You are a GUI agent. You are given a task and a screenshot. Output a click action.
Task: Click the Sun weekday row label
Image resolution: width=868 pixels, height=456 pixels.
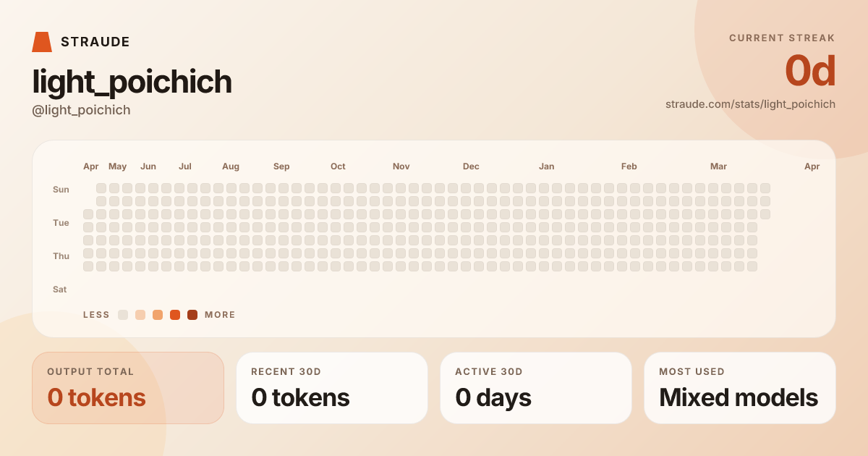point(61,190)
